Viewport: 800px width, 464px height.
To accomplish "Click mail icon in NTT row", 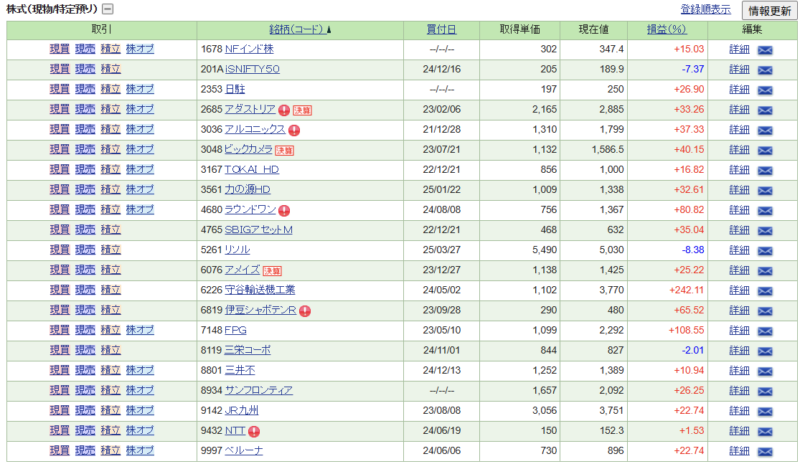I will click(765, 431).
